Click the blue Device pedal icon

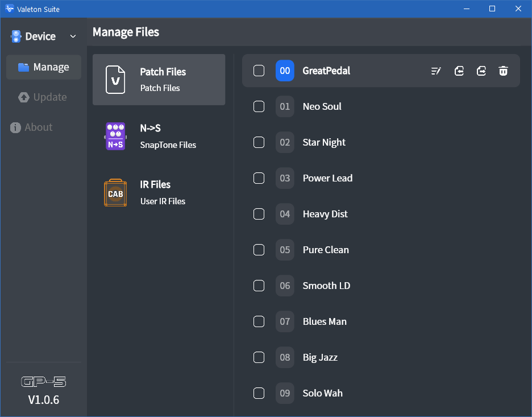click(16, 36)
